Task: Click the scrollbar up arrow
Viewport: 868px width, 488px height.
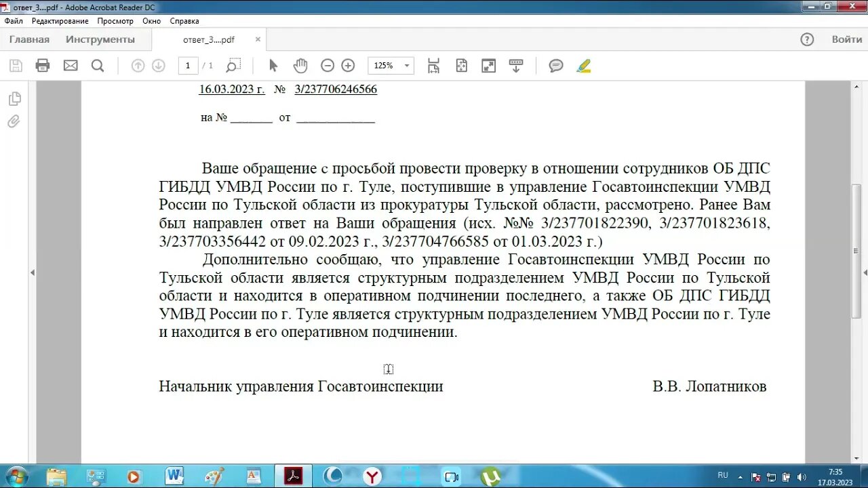Action: pyautogui.click(x=856, y=86)
